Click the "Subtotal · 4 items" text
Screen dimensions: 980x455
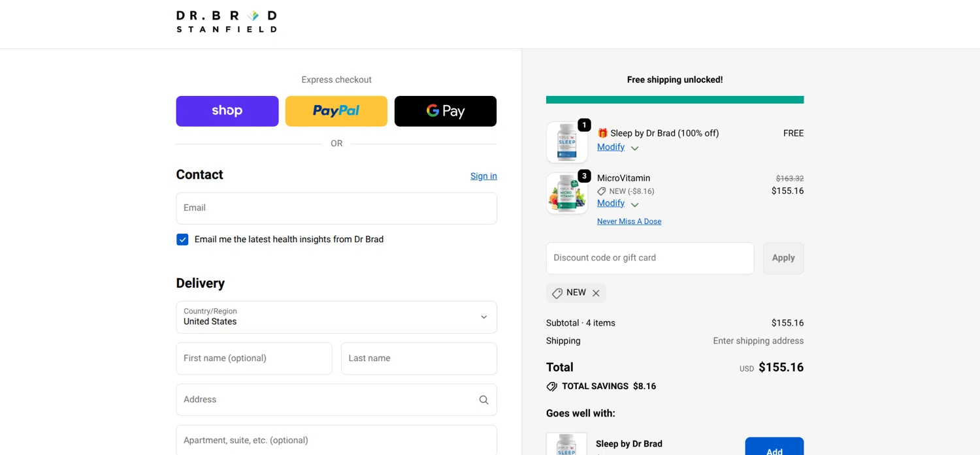[x=580, y=323]
